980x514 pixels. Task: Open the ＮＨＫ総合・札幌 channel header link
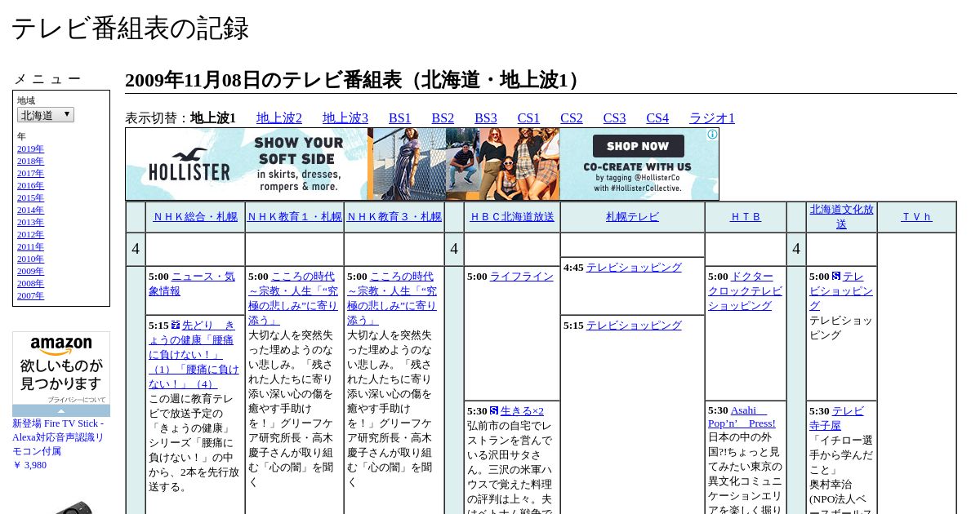[195, 216]
